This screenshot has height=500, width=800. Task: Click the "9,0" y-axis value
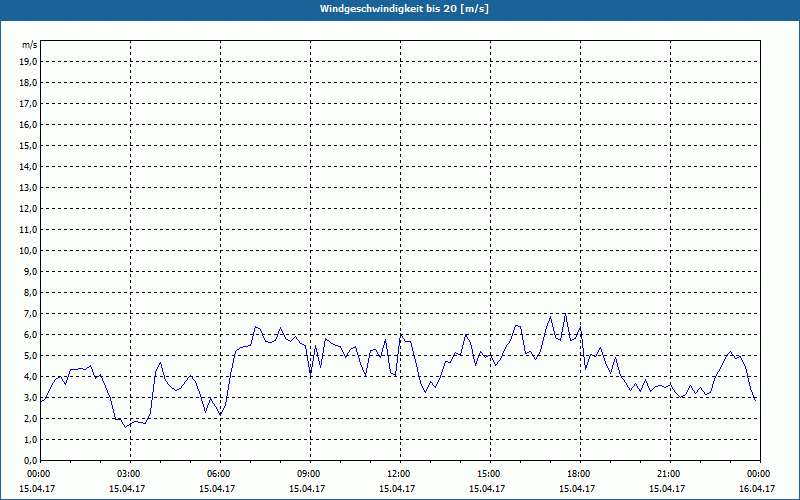pos(31,271)
